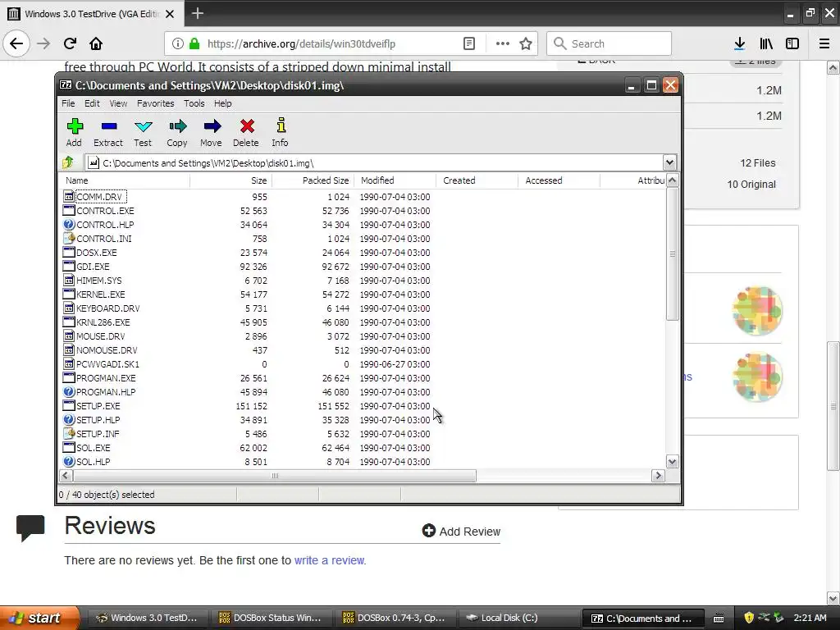
Task: Open the Favorites menu in 7-Zip
Action: [x=155, y=103]
